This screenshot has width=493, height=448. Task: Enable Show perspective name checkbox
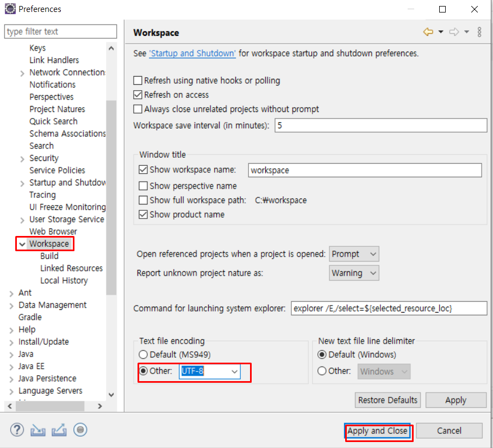coord(143,186)
